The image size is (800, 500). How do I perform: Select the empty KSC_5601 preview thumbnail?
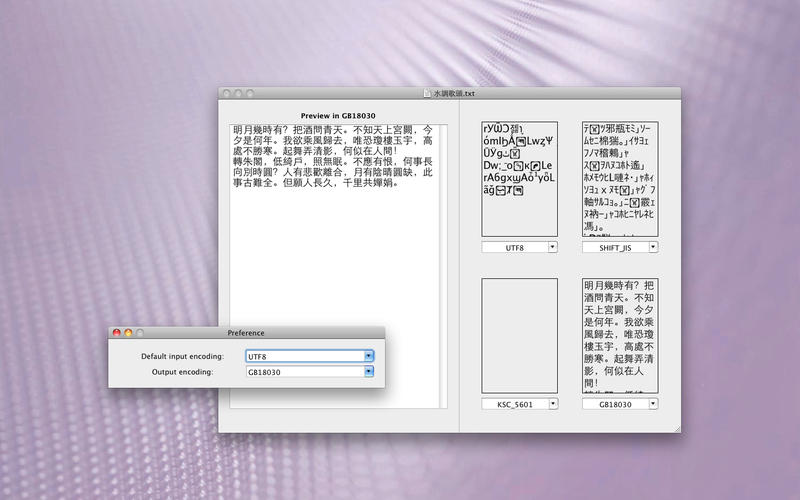[519, 336]
